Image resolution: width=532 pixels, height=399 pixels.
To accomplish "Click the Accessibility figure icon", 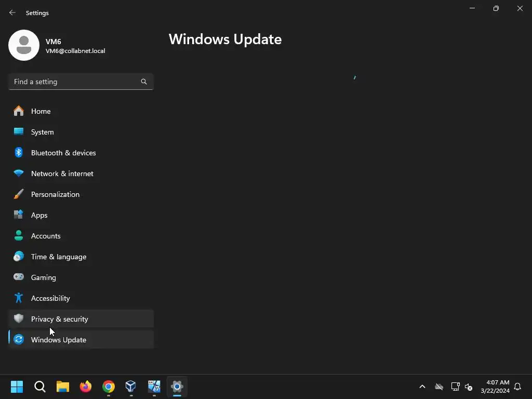I will pyautogui.click(x=19, y=298).
